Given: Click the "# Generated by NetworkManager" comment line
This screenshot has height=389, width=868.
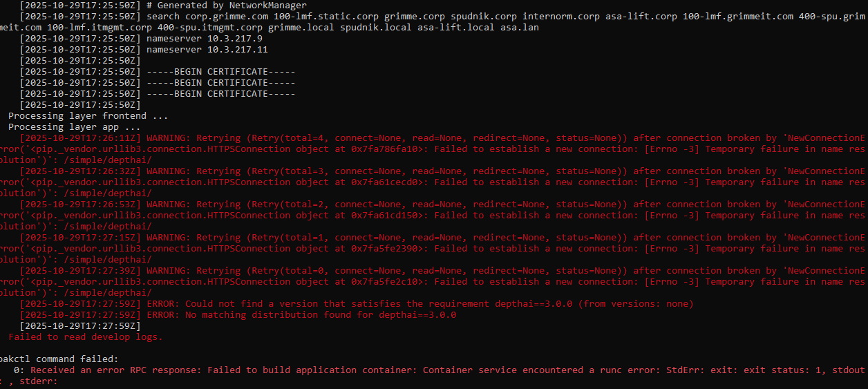Looking at the screenshot, I should (227, 6).
